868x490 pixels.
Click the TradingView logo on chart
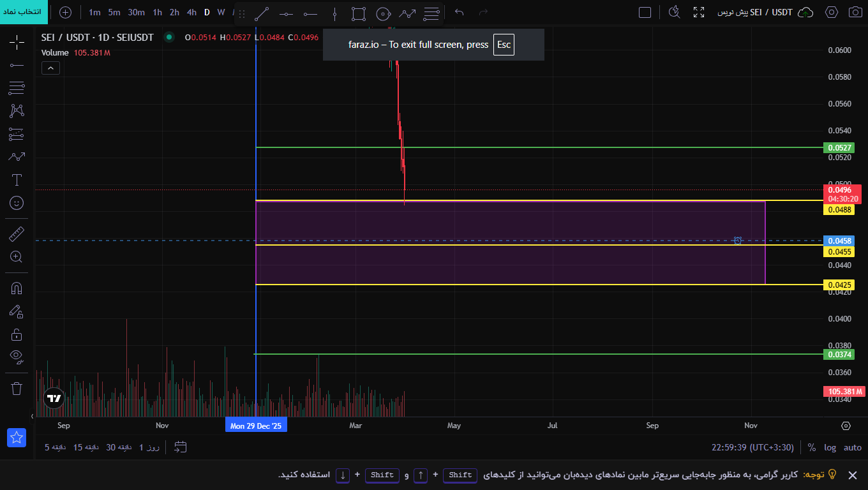point(54,398)
